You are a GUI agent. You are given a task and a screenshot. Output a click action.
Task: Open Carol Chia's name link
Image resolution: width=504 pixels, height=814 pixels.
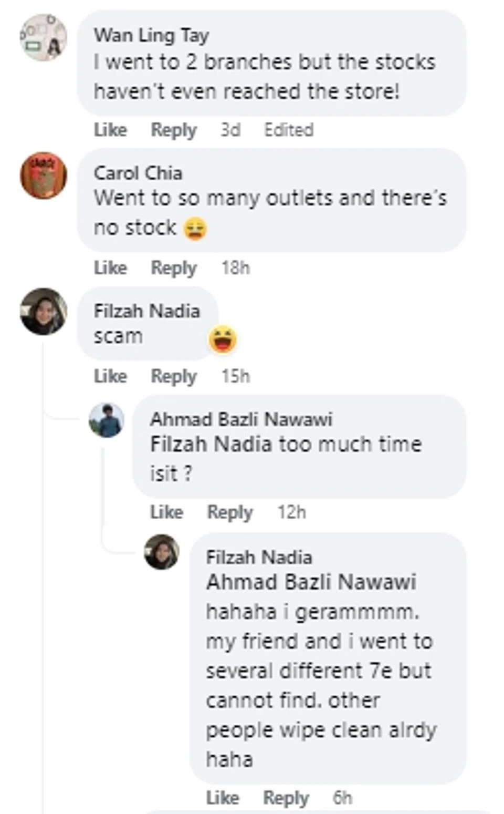tap(138, 173)
